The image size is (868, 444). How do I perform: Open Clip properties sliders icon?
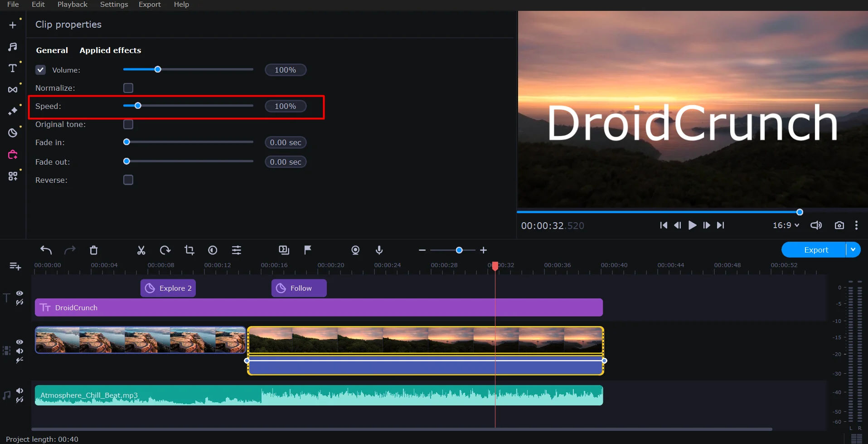tap(237, 250)
